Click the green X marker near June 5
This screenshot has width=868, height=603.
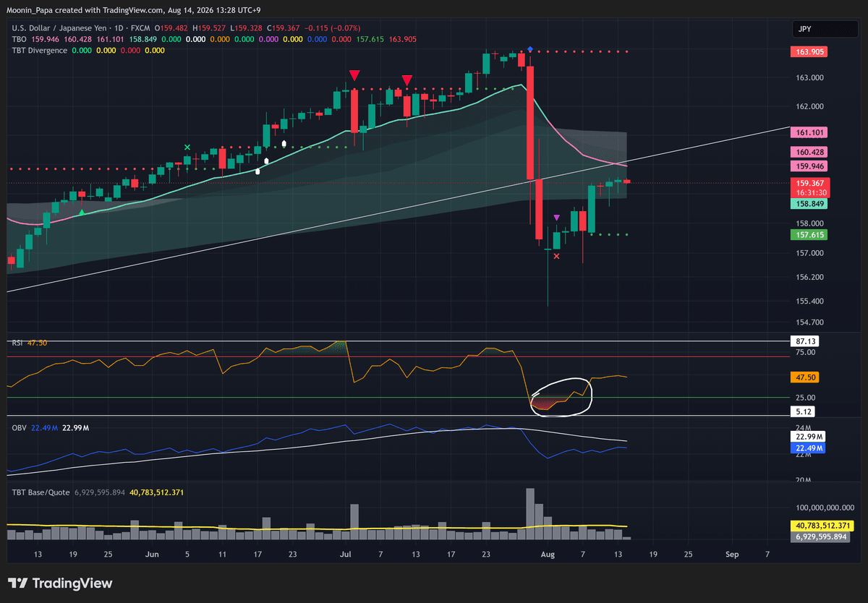(x=187, y=147)
